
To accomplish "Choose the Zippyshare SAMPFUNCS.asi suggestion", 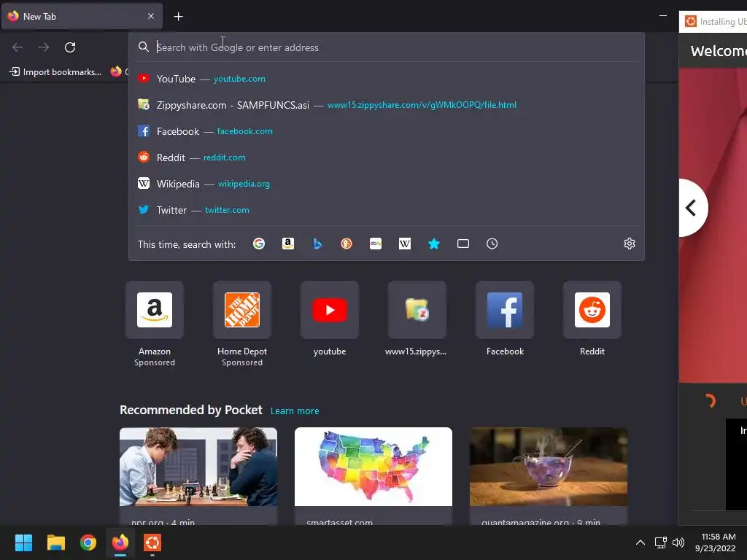I will click(387, 105).
